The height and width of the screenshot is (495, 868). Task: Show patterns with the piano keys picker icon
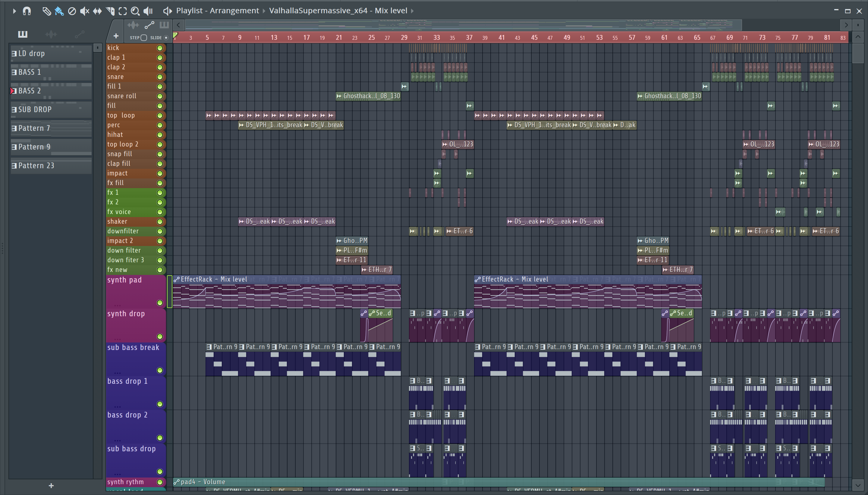22,34
